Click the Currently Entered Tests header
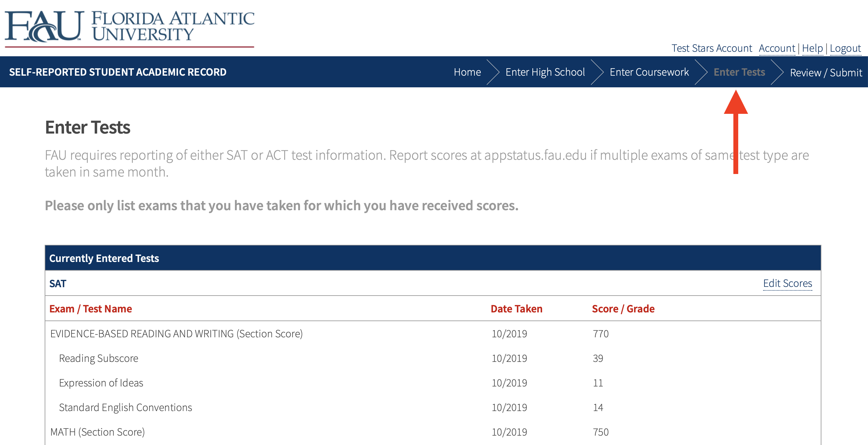868x445 pixels. click(x=104, y=258)
